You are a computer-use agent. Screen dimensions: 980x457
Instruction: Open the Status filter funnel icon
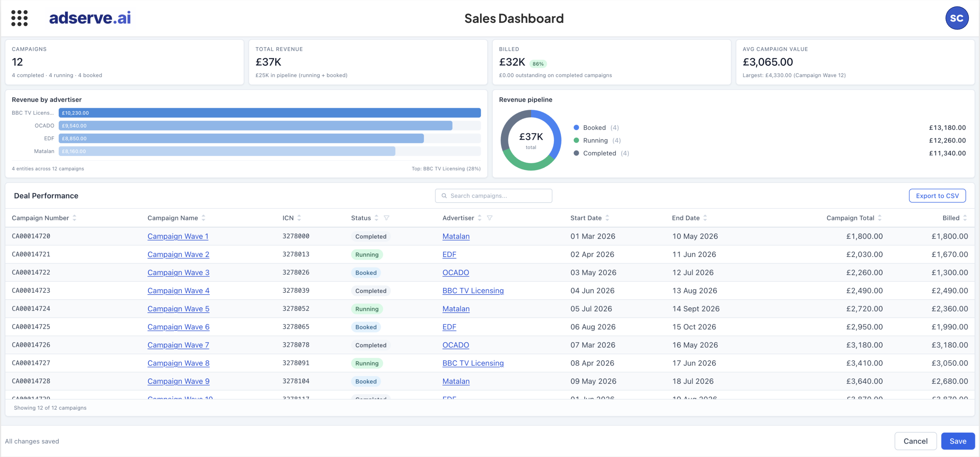(x=386, y=218)
